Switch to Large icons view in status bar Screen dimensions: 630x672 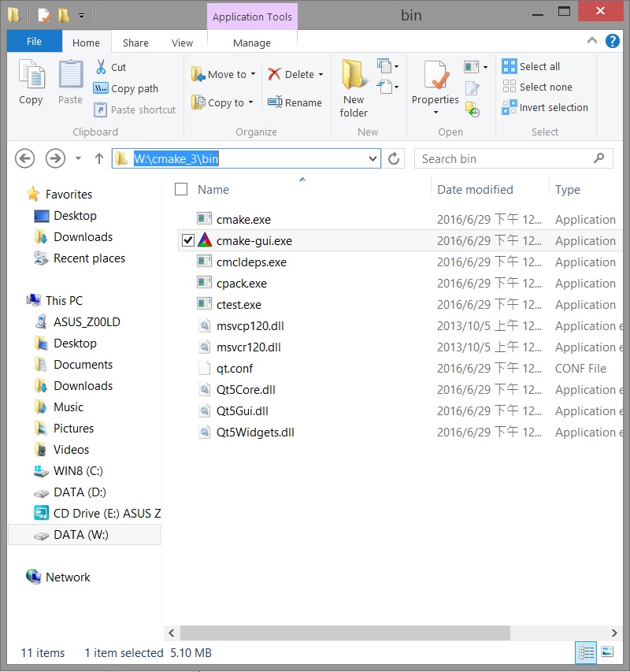pyautogui.click(x=607, y=652)
